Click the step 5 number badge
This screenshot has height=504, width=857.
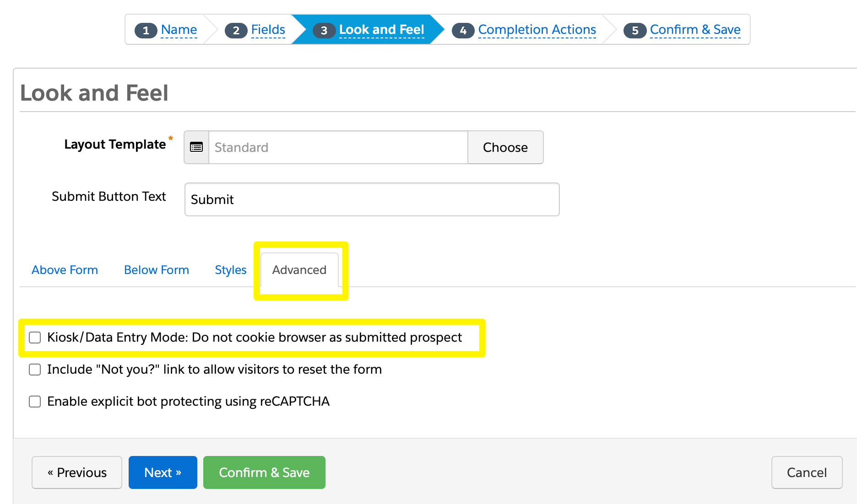pos(635,30)
